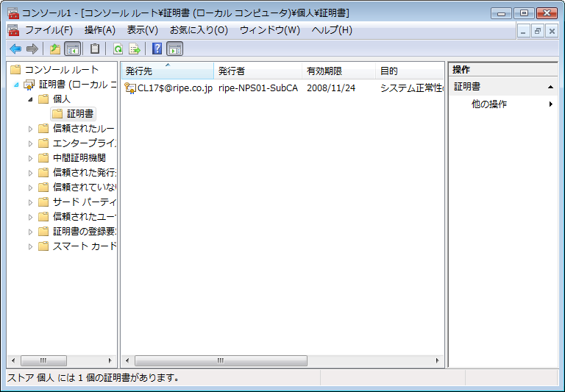Sort by the 有効期限 column header

click(339, 71)
